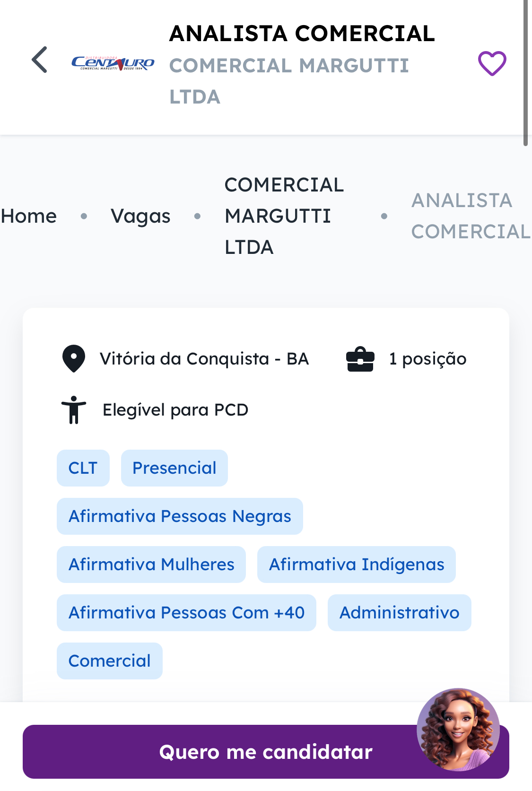This screenshot has width=532, height=791.
Task: Open the Vagas breadcrumb link
Action: 140,216
